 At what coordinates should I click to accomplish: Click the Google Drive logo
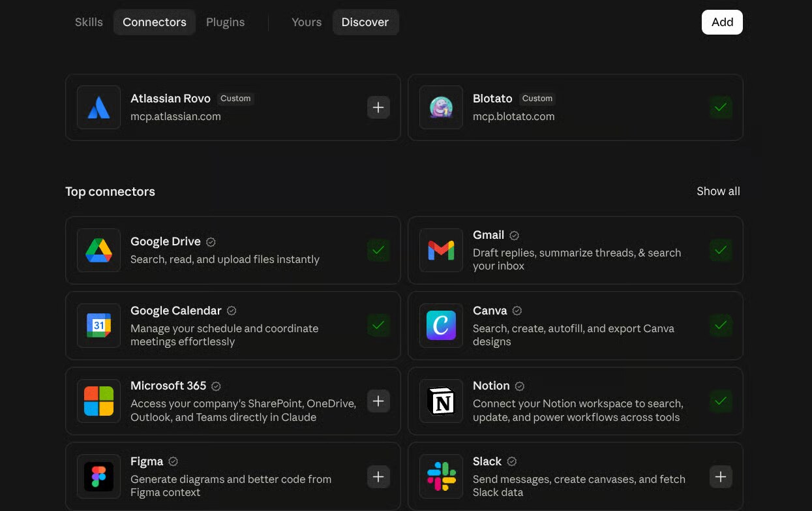[98, 250]
